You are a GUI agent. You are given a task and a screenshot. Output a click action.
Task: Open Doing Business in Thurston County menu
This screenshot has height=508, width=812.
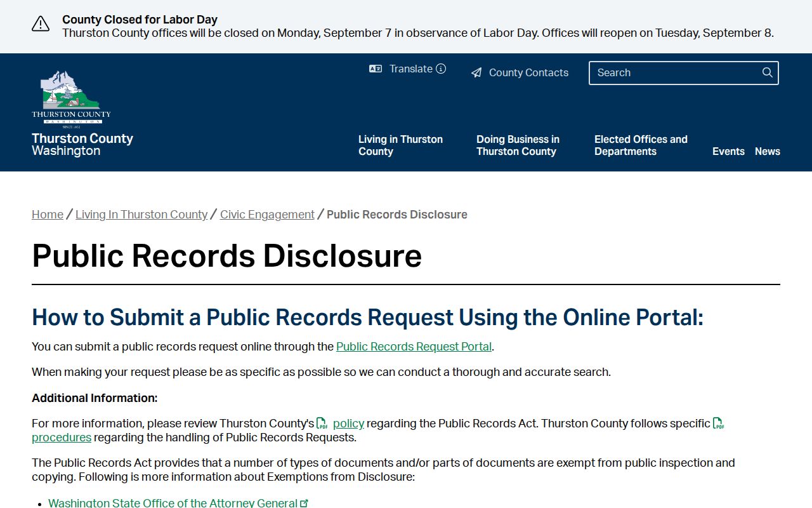pyautogui.click(x=518, y=145)
